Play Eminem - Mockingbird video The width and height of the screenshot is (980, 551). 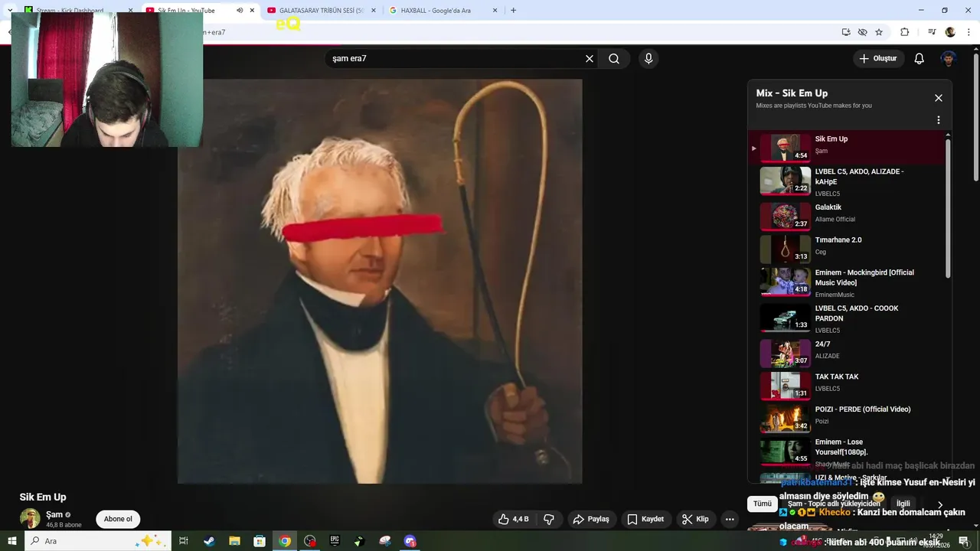pos(847,282)
